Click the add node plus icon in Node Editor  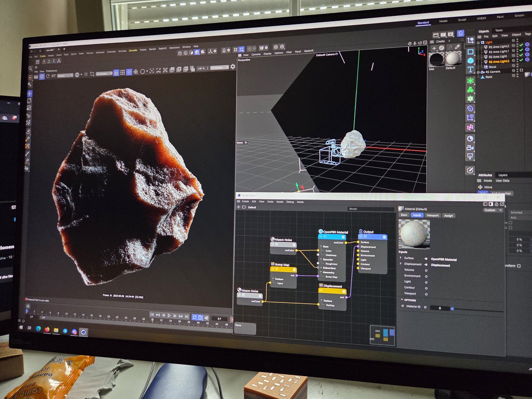pos(239,207)
